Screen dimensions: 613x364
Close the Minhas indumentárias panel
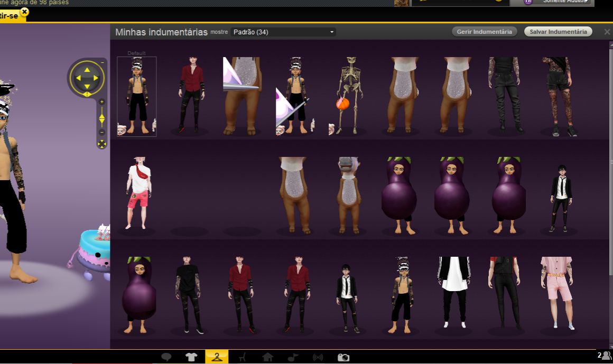pos(607,32)
